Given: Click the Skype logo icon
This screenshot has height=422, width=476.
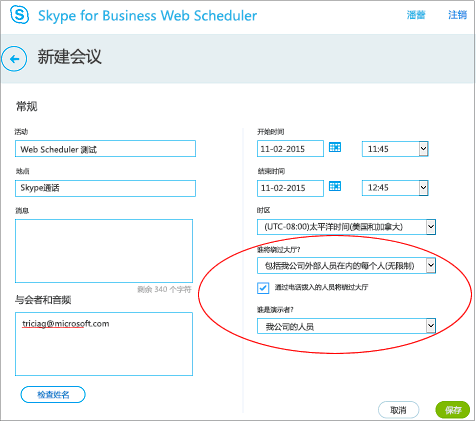Looking at the screenshot, I should click(19, 15).
